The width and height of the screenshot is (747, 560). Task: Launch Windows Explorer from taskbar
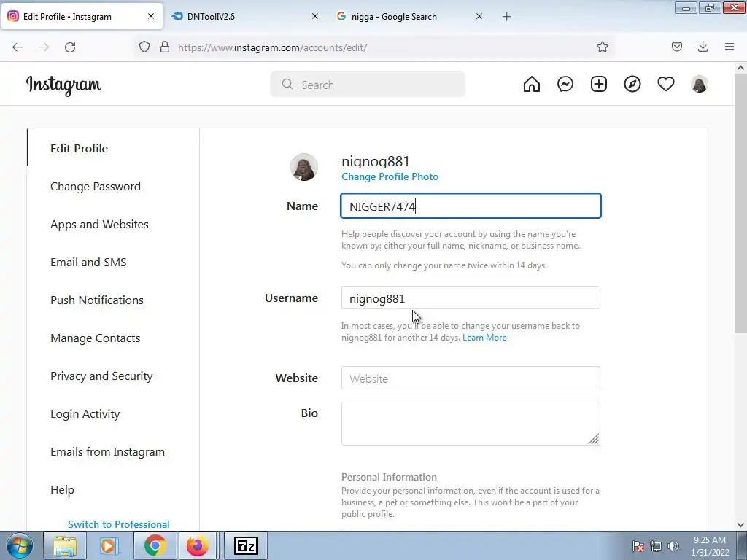point(65,545)
